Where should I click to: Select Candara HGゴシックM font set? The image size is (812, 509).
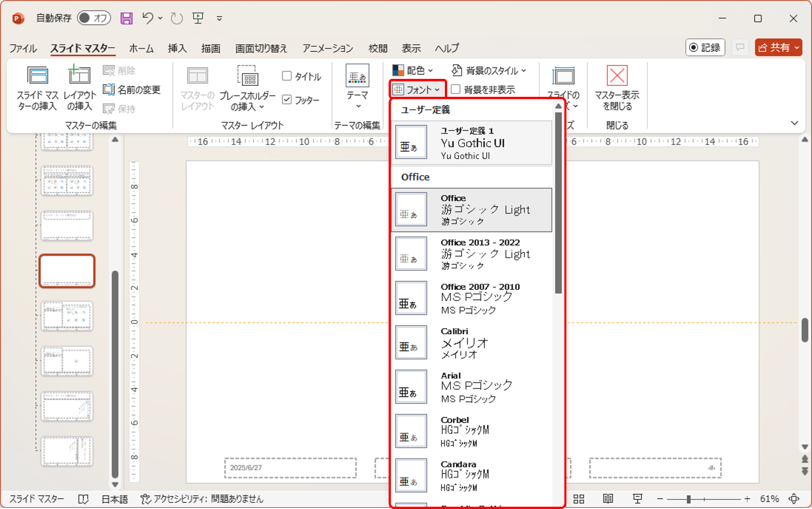point(472,475)
